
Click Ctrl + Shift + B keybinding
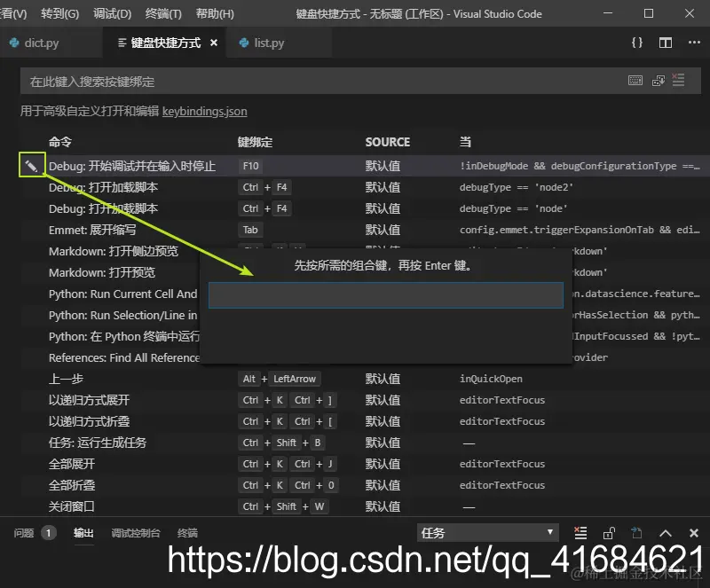click(282, 443)
